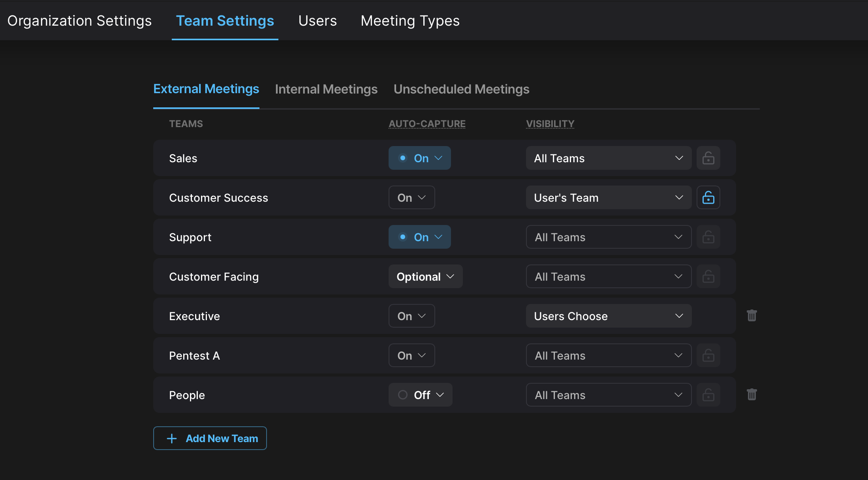Screen dimensions: 868x480
Task: Click the People team name
Action: (x=187, y=395)
